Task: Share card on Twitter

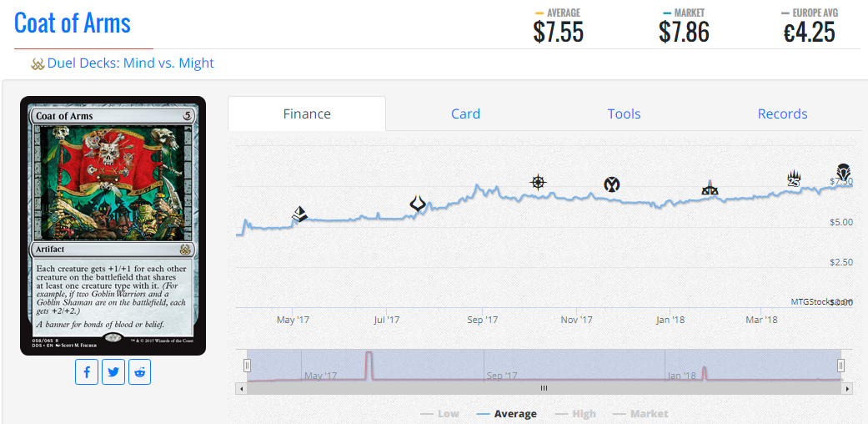Action: (113, 372)
